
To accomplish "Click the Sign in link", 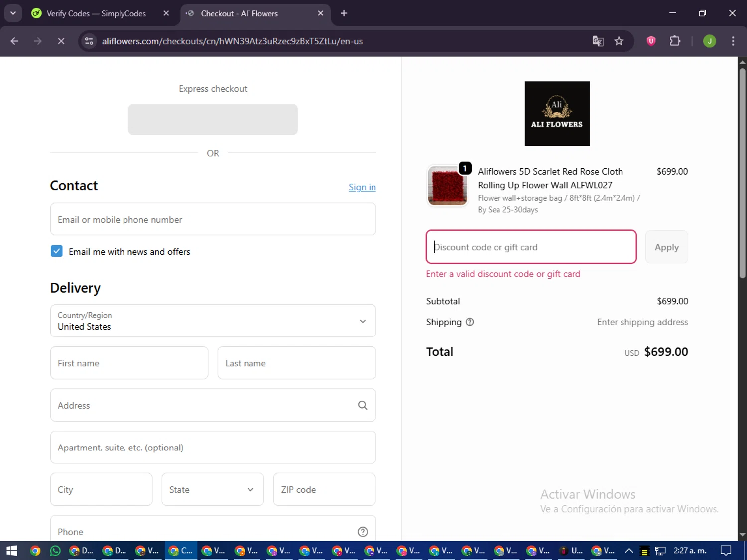I will [362, 187].
